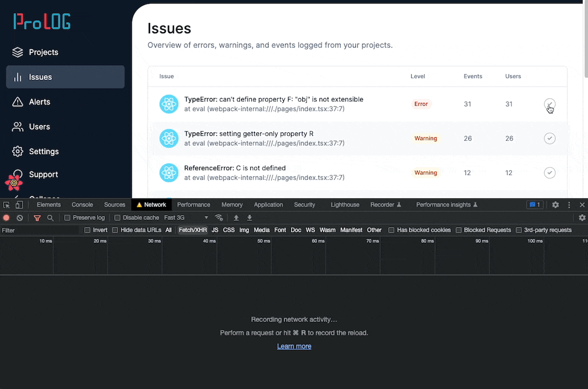Click the export HAR download arrow
This screenshot has height=389, width=588.
pos(249,218)
